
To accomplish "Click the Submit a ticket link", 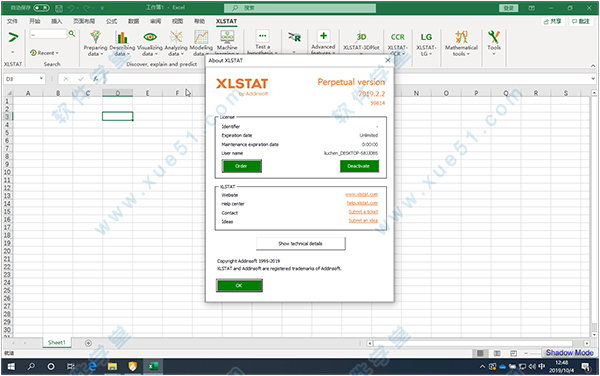I will coord(363,212).
